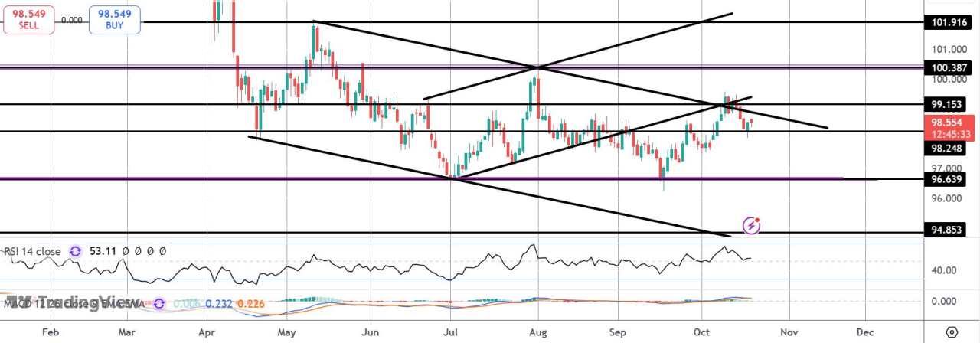Click the 98.248 support level label
Screen dimensions: 980x343
point(946,148)
